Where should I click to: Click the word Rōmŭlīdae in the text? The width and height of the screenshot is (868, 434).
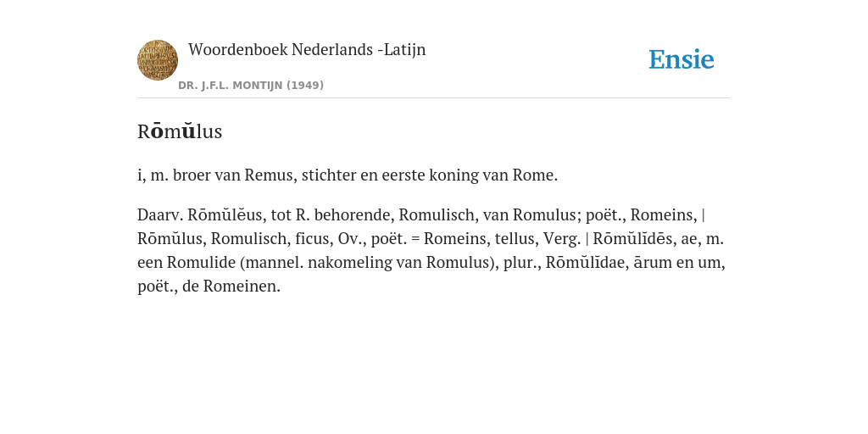pyautogui.click(x=587, y=262)
